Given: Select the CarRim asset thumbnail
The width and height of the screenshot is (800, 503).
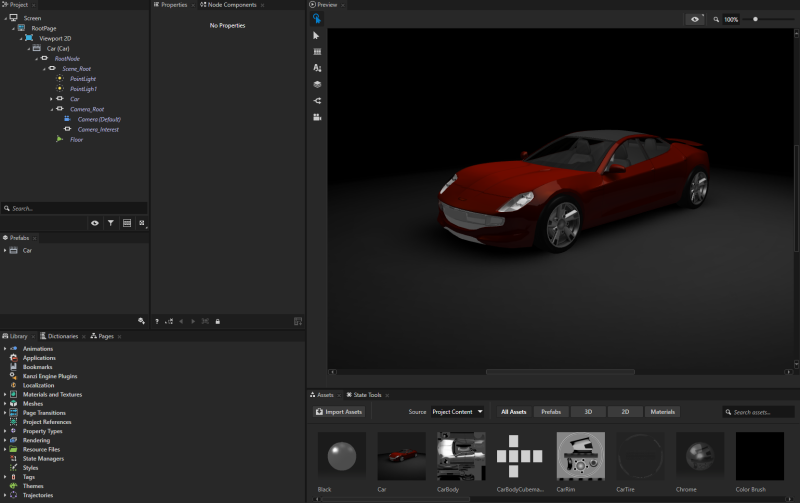Looking at the screenshot, I should pos(580,456).
